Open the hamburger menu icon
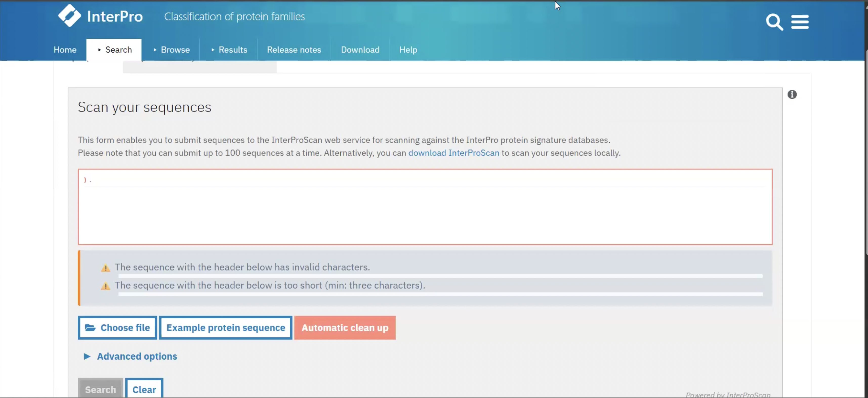The image size is (868, 398). [x=800, y=22]
